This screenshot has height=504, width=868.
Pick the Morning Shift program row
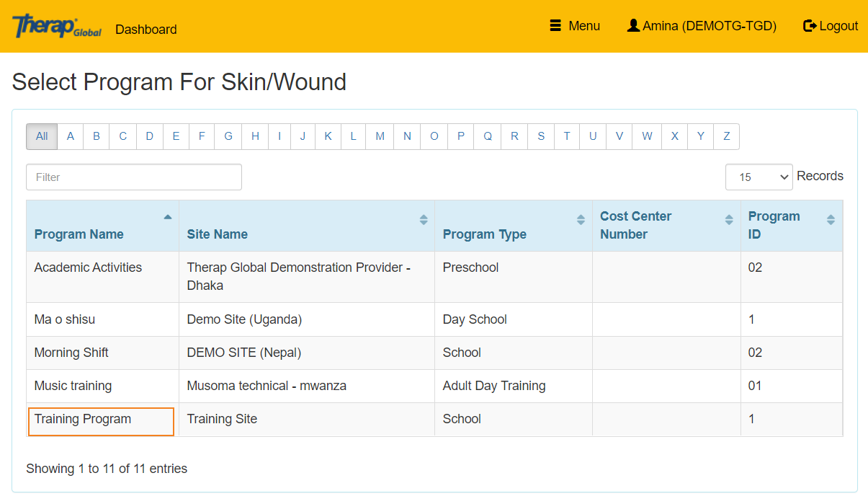(x=71, y=353)
